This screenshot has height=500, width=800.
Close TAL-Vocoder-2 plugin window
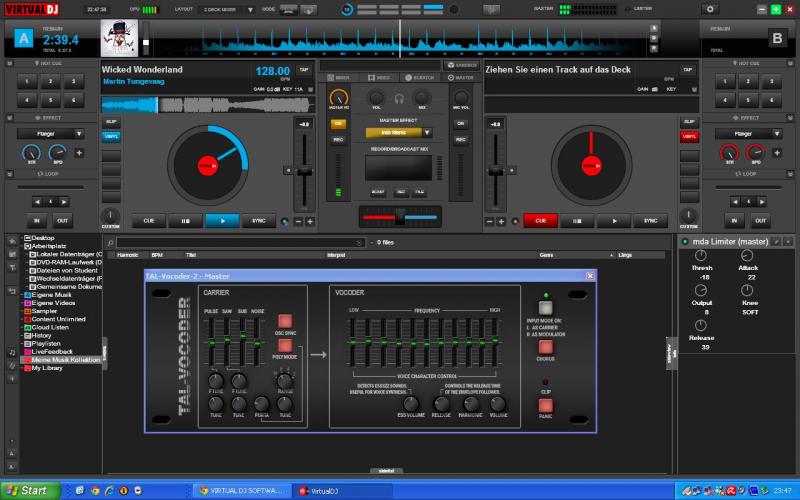tap(590, 276)
